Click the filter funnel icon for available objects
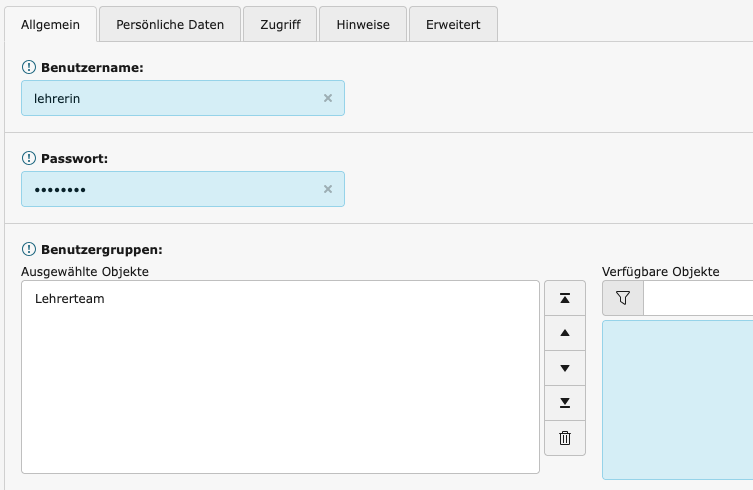Screen dimensions: 753x490 623,298
